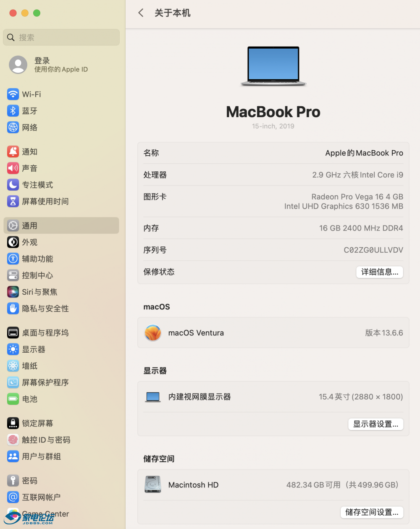Open Accessibility (辅助功能) icon
420x529 pixels.
click(13, 259)
